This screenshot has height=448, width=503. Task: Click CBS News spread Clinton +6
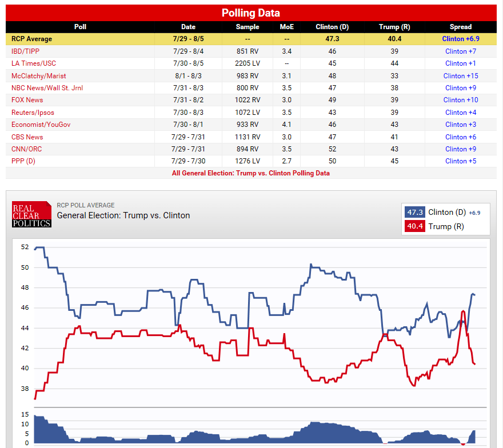pos(461,137)
